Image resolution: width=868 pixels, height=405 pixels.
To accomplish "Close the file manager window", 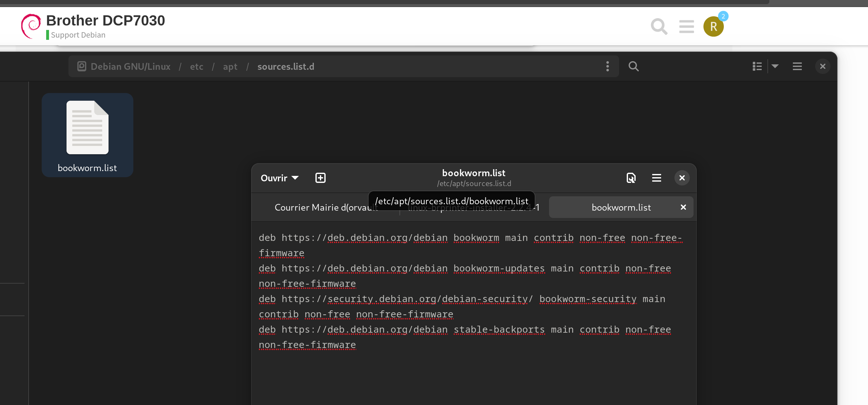I will pyautogui.click(x=822, y=66).
